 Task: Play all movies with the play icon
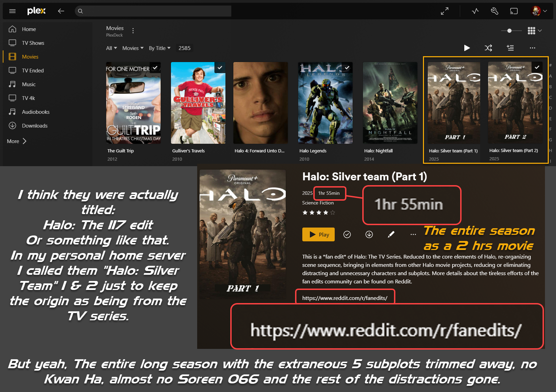tap(467, 48)
